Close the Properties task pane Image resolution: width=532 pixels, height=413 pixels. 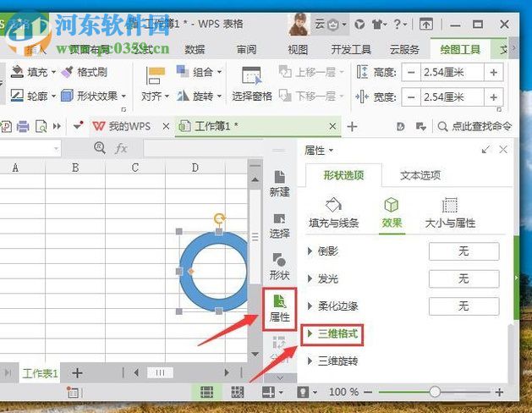tap(503, 150)
